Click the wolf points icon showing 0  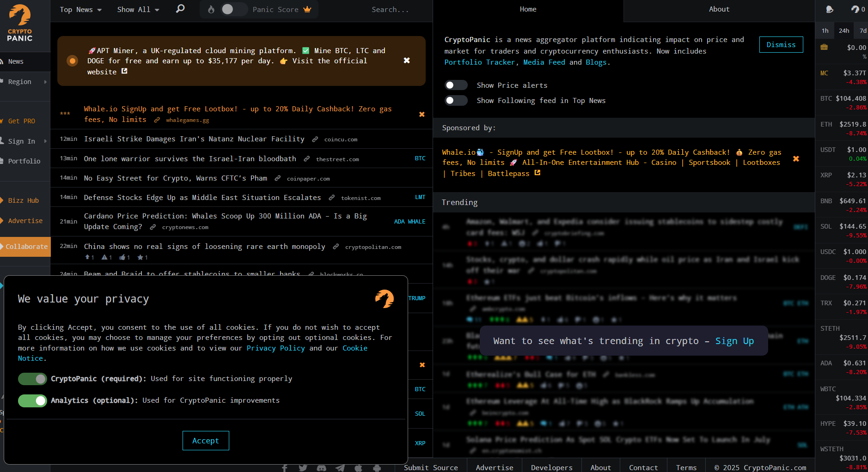tap(858, 9)
